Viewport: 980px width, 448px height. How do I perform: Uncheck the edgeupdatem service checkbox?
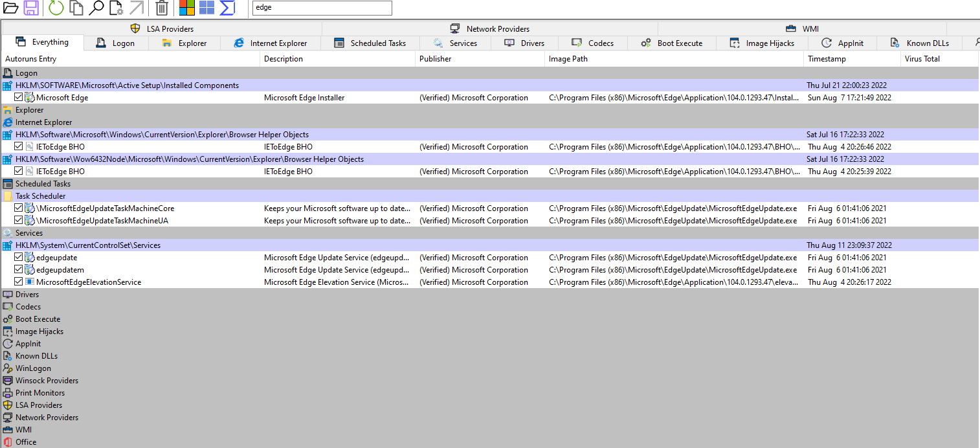pos(18,270)
